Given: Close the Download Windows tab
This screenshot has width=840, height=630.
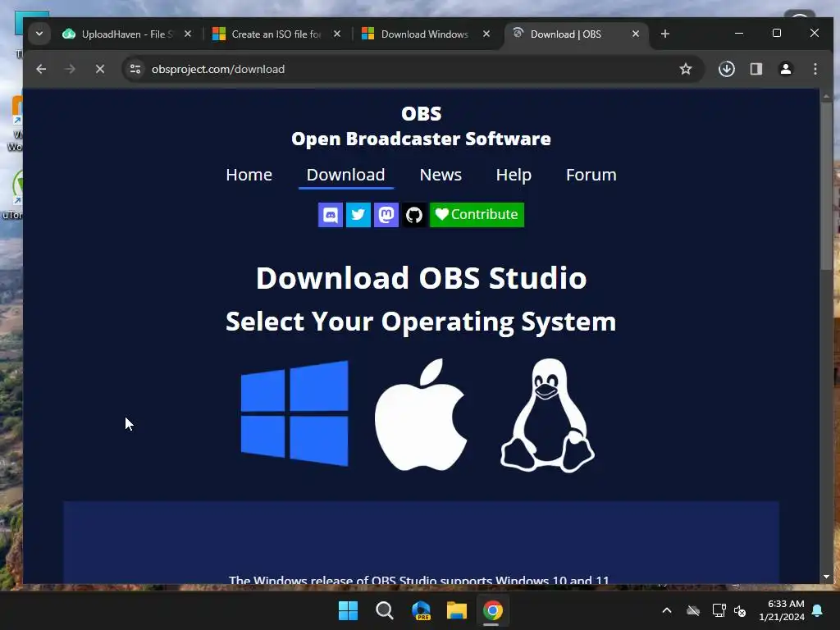Looking at the screenshot, I should [486, 34].
